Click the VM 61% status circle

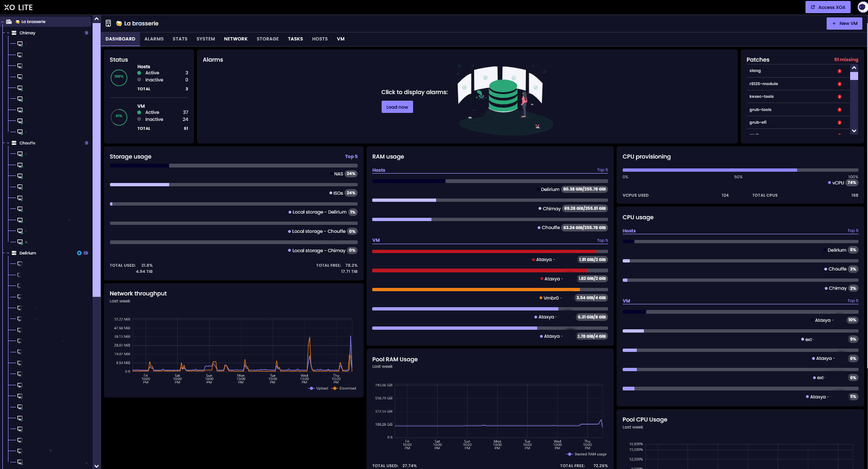[119, 117]
